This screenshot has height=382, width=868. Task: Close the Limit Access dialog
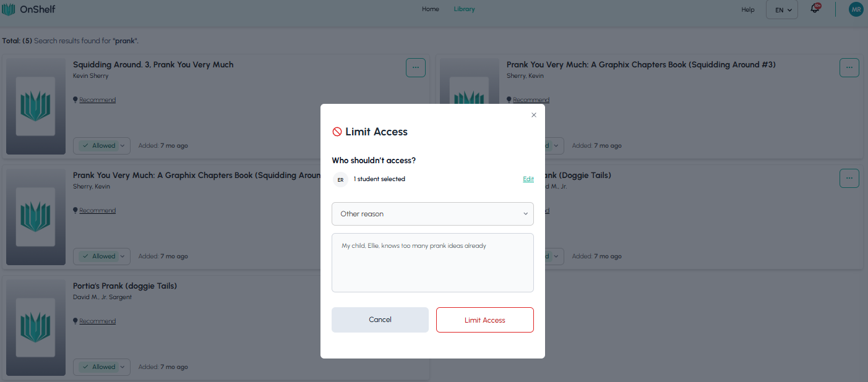pyautogui.click(x=534, y=115)
